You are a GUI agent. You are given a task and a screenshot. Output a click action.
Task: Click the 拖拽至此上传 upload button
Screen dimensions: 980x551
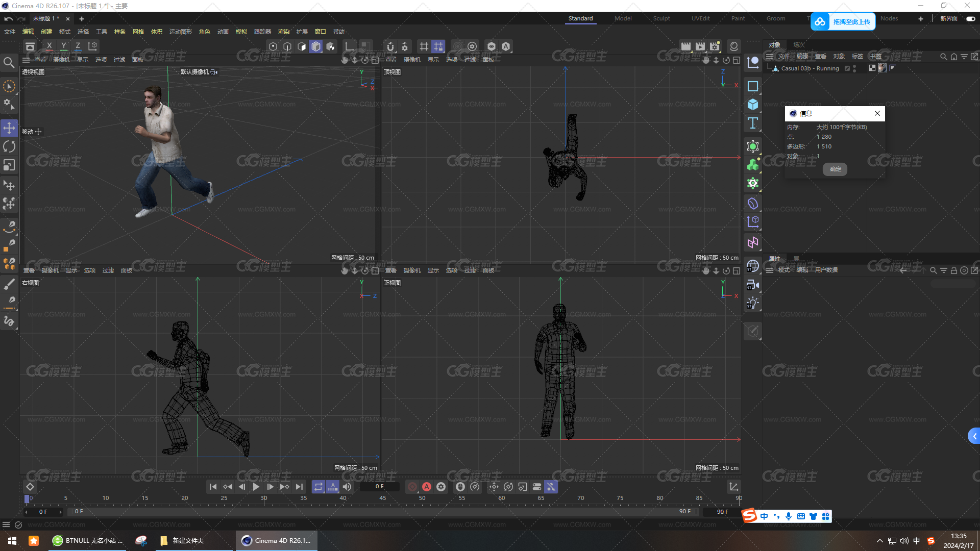(x=843, y=21)
